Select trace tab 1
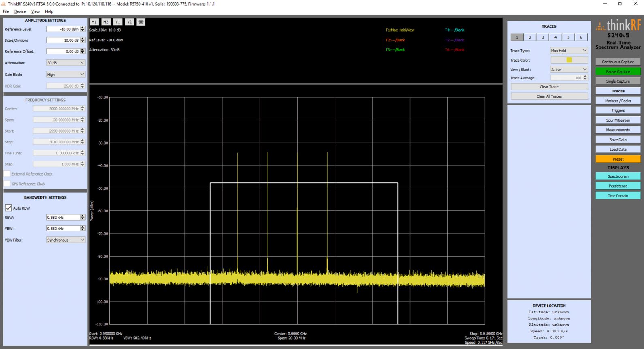 pyautogui.click(x=517, y=37)
